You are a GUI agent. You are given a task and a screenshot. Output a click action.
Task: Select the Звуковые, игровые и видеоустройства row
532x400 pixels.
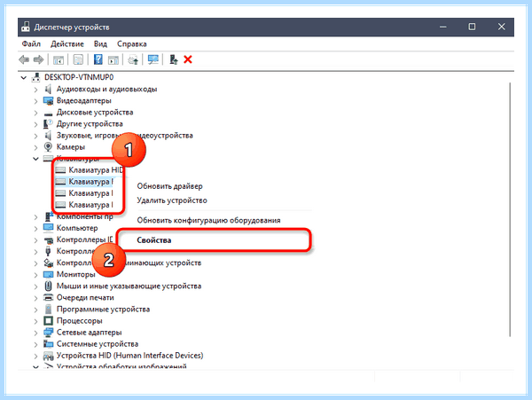point(124,136)
